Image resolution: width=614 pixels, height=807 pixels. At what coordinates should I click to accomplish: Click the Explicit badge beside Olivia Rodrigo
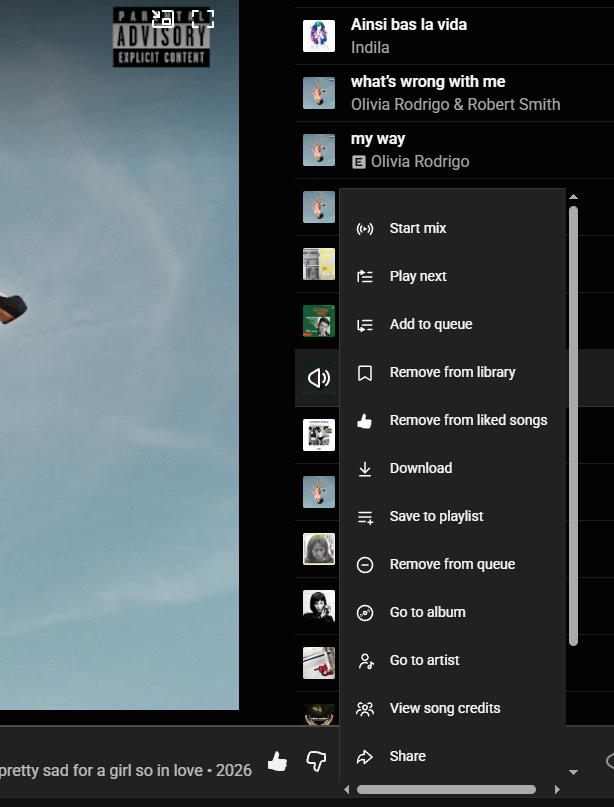(x=358, y=162)
